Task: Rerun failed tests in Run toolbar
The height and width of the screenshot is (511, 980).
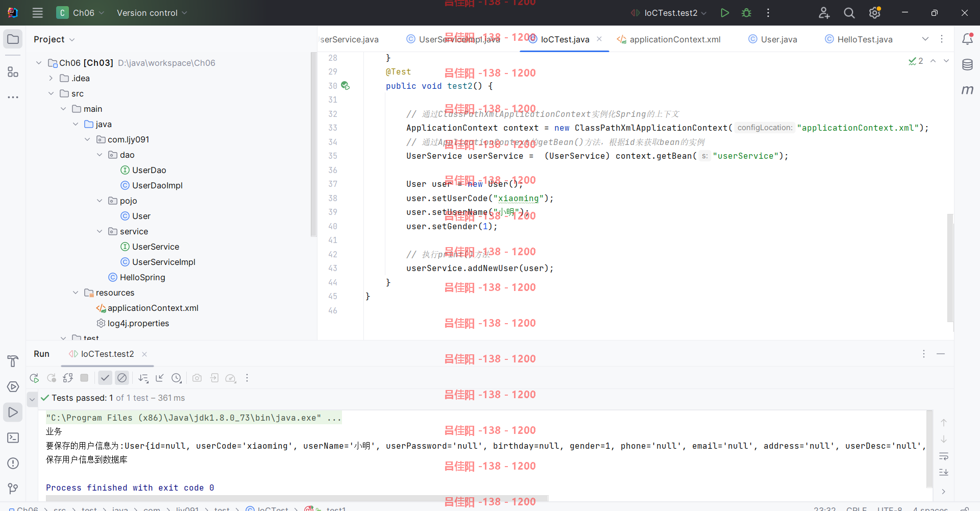Action: (52, 378)
